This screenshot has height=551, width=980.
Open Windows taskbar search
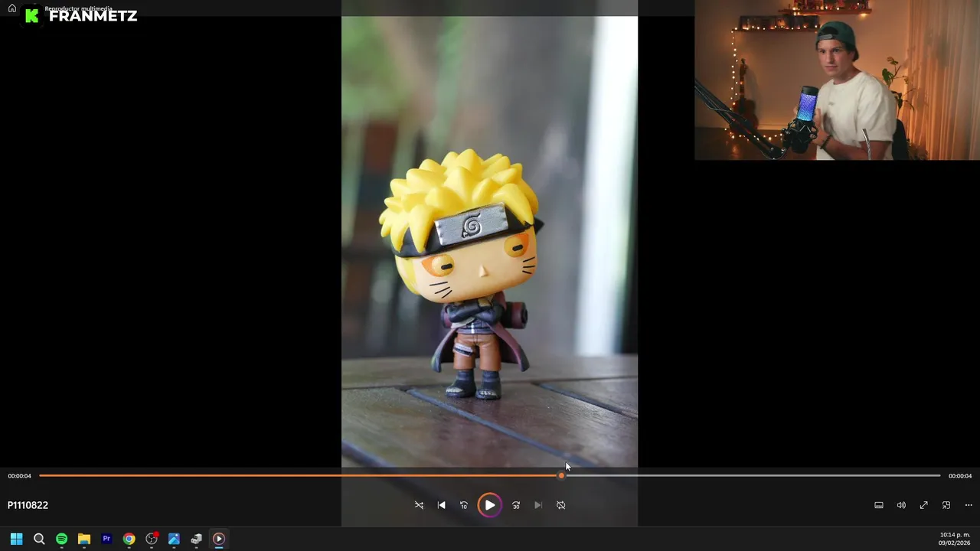[39, 539]
